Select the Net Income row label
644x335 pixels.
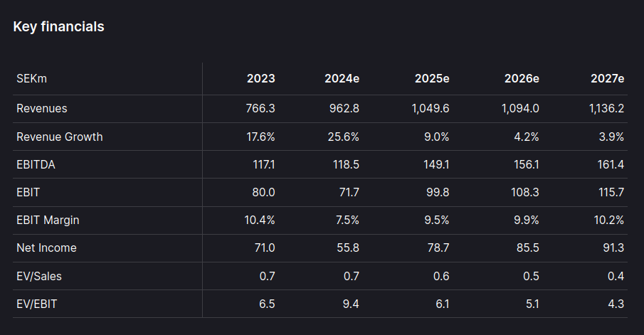46,248
